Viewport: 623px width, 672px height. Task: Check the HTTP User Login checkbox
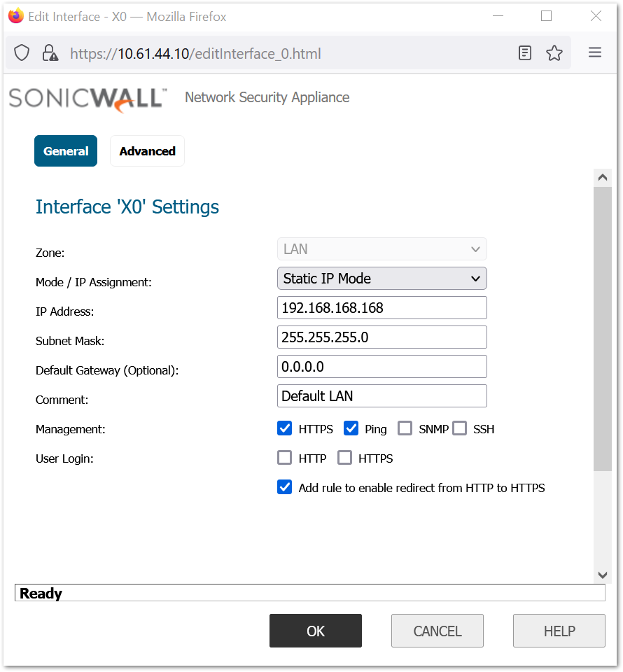pyautogui.click(x=284, y=458)
